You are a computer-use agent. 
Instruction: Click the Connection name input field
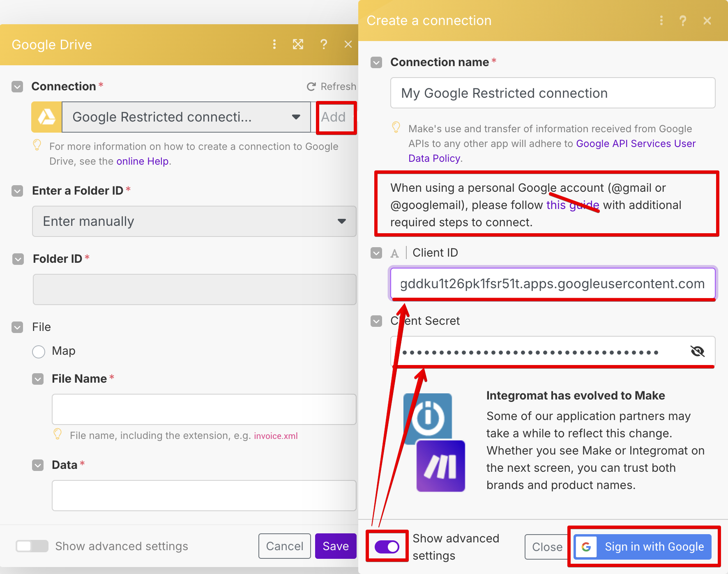point(552,93)
